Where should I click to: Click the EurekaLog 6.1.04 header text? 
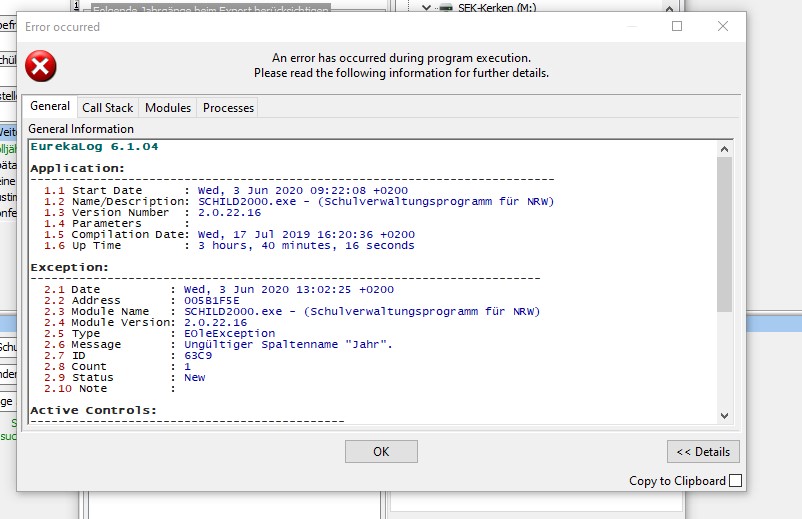pos(94,147)
